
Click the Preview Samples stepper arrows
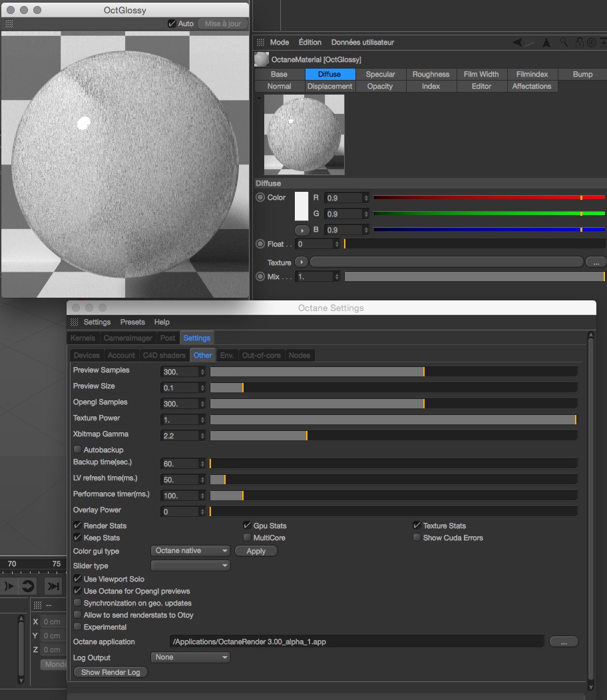point(202,372)
